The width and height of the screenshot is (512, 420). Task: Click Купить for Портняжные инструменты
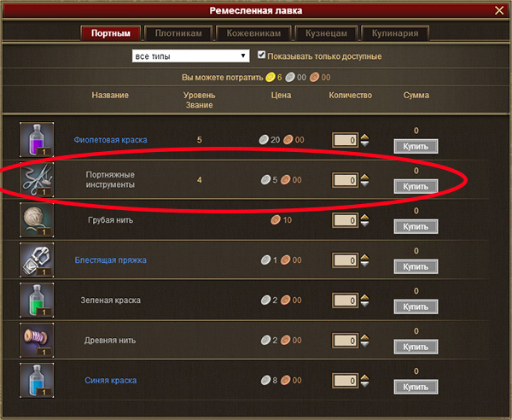[416, 186]
